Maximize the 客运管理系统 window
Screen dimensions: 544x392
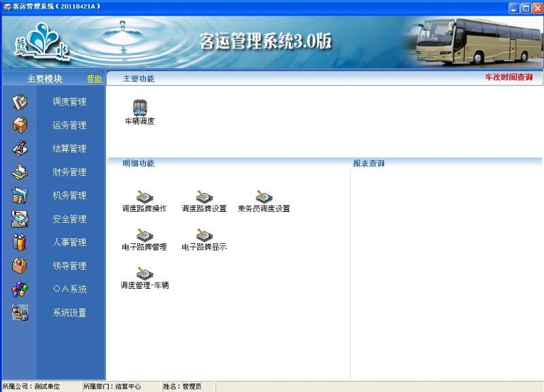(x=526, y=8)
